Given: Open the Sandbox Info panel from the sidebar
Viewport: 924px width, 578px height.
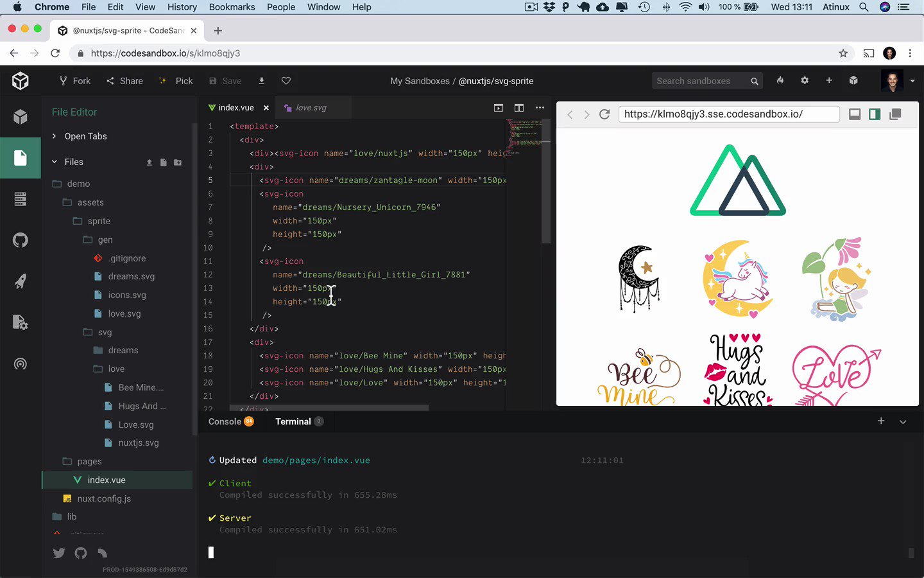Looking at the screenshot, I should pos(20,117).
